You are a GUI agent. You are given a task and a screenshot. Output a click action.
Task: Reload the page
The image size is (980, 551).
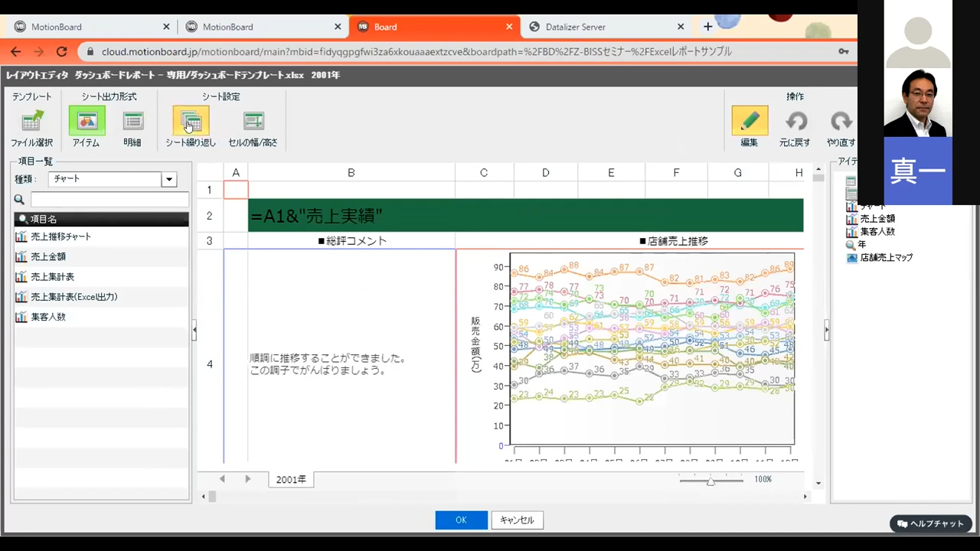[62, 51]
